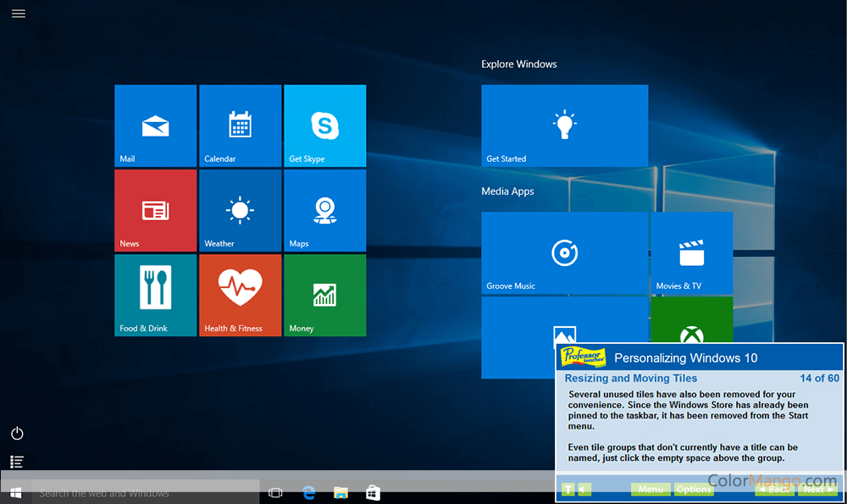Screen dimensions: 847x504
Task: Open the Food & Drink tile
Action: click(156, 295)
